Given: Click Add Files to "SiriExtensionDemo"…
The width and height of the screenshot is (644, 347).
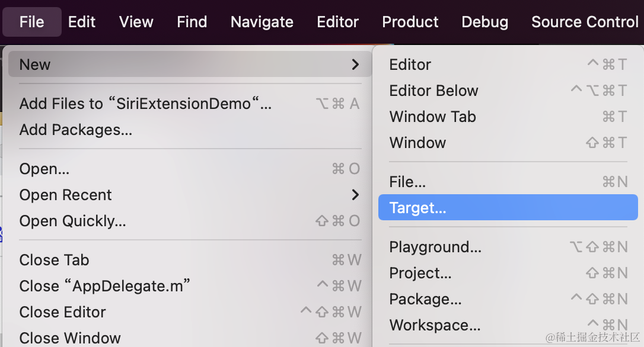Looking at the screenshot, I should [x=145, y=104].
